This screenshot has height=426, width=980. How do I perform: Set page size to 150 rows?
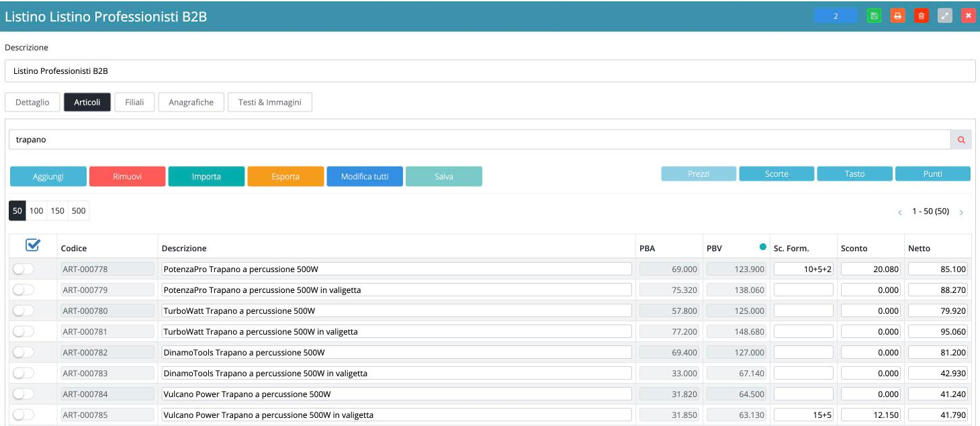pos(58,211)
